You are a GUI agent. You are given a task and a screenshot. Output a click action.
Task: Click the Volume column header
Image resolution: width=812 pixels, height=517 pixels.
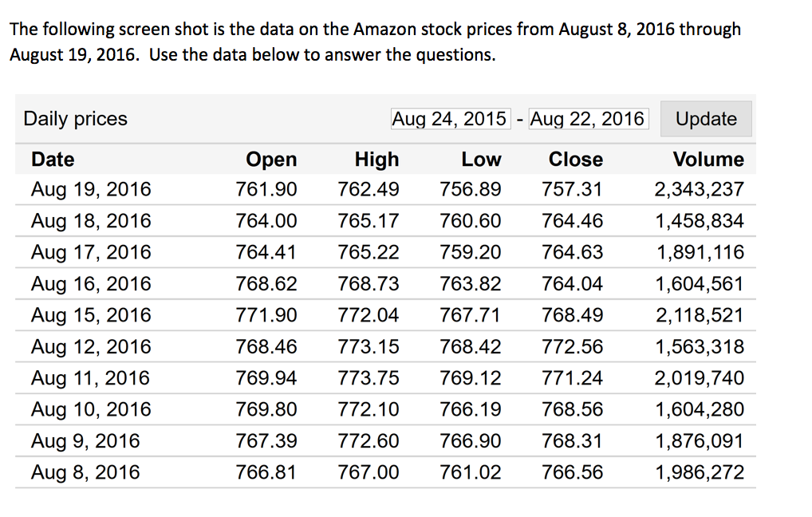click(708, 159)
